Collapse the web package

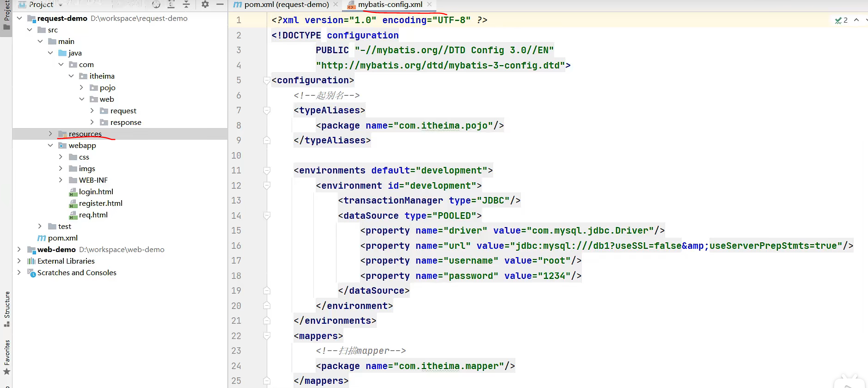point(82,99)
